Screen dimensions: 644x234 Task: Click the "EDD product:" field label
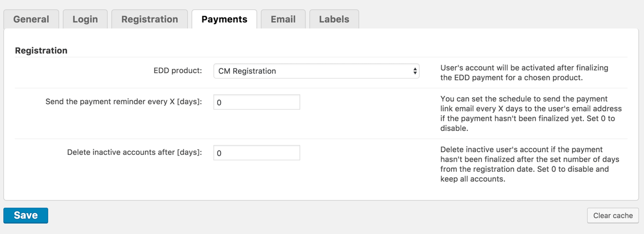pos(177,70)
